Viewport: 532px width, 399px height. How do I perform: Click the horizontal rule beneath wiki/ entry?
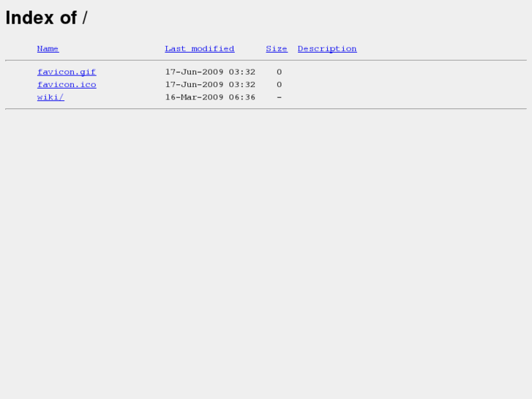(266, 109)
